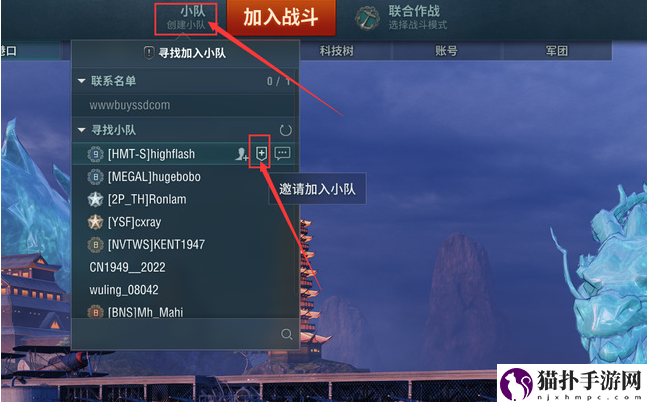Open chat bubble icon next to highflash
647x403 pixels.
282,153
